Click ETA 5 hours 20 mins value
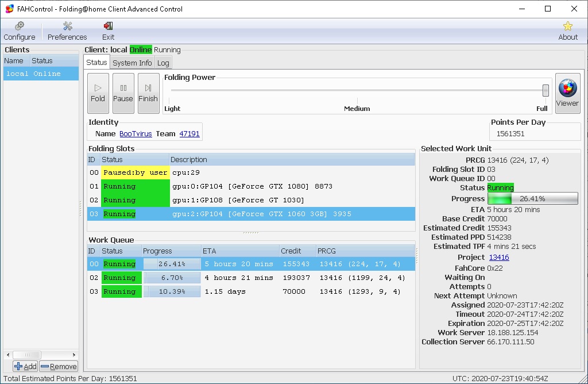The width and height of the screenshot is (588, 384). [513, 209]
